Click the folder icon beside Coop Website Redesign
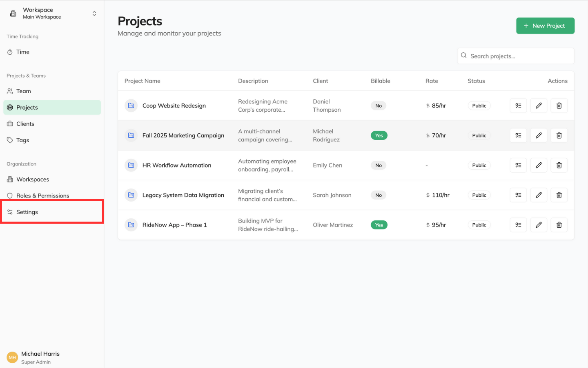Image resolution: width=588 pixels, height=368 pixels. click(x=131, y=105)
